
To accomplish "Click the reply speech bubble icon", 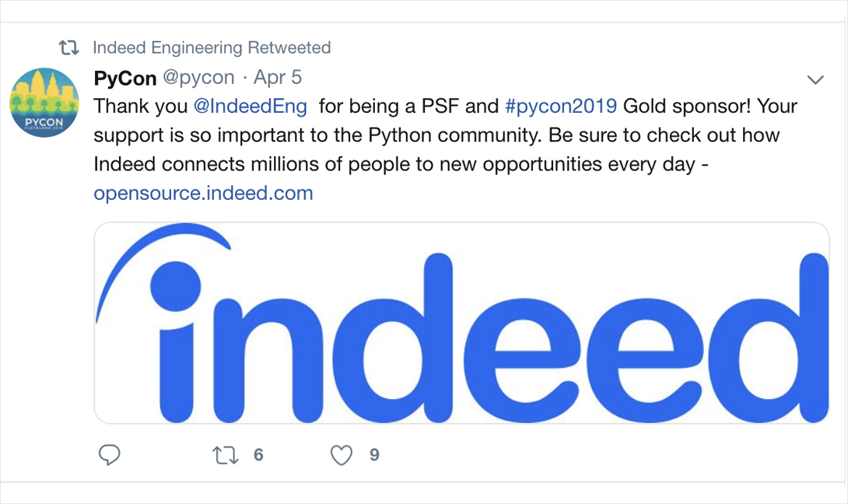I will coord(110,454).
